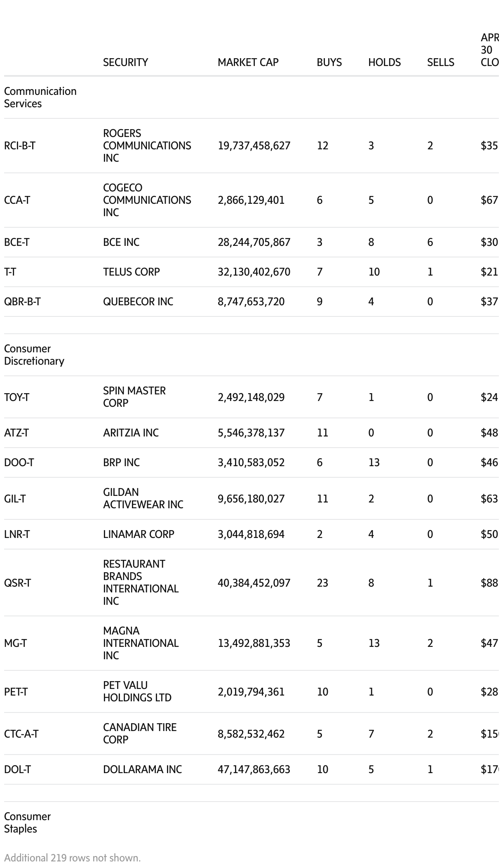
Task: Click the 'Additional 219 rows not shown' note
Action: tap(73, 858)
